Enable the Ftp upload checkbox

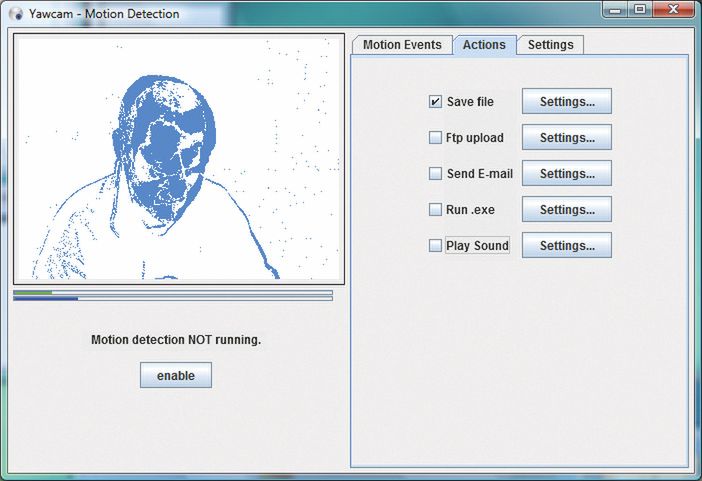[x=435, y=137]
